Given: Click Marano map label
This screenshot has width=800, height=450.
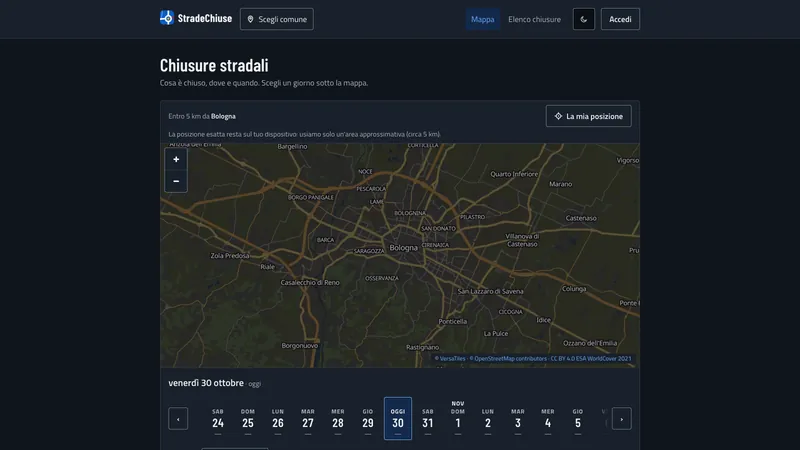Looking at the screenshot, I should (561, 184).
